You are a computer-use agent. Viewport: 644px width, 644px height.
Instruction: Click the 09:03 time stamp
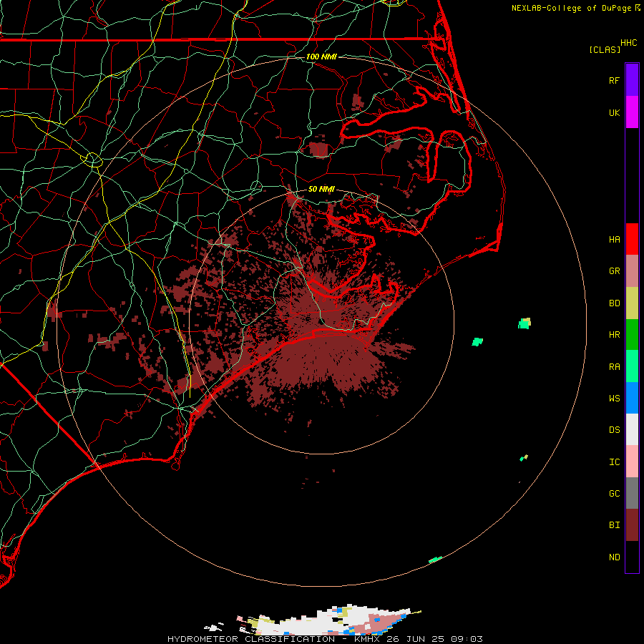467,639
